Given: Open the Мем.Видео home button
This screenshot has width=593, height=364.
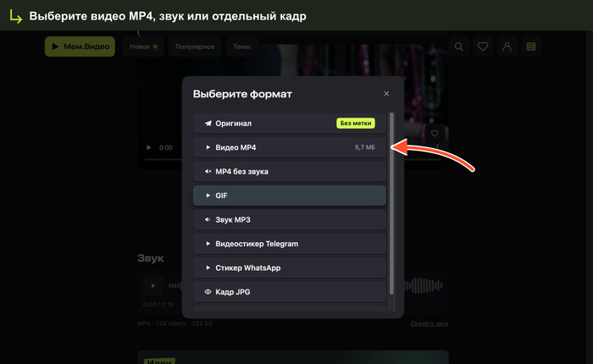Looking at the screenshot, I should pyautogui.click(x=80, y=47).
